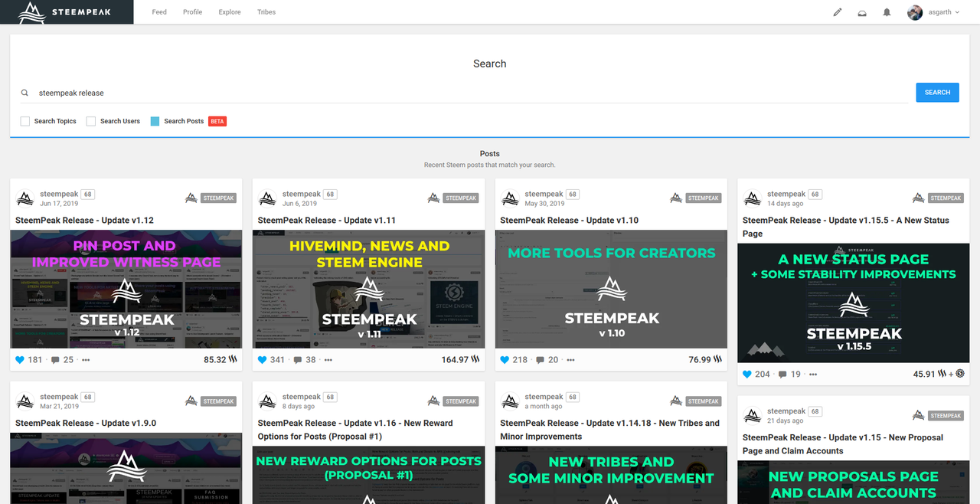Upvote heart on Update v1.15.5 post
Viewport: 980px width, 504px height.
click(747, 374)
